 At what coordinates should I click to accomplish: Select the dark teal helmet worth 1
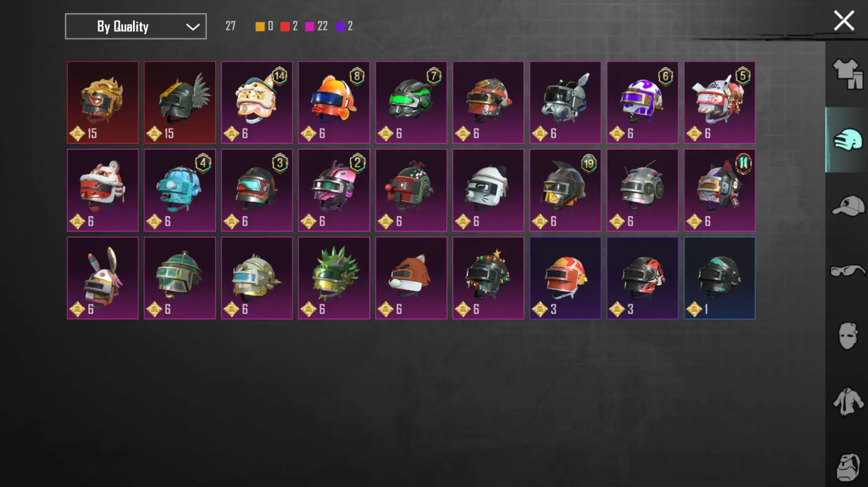[720, 278]
